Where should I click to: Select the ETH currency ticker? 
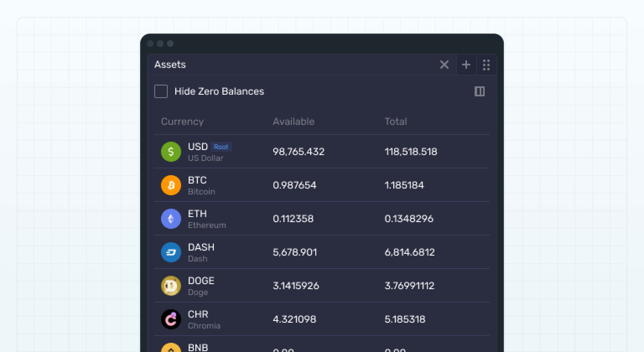(197, 214)
